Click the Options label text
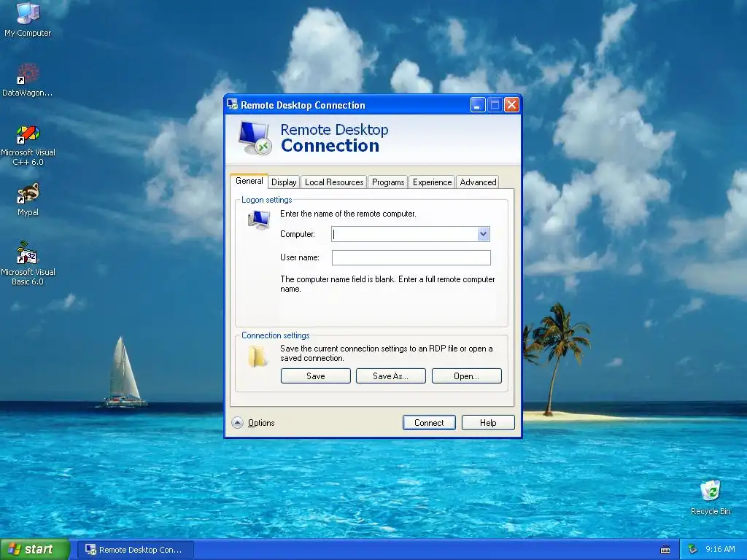 (x=261, y=422)
